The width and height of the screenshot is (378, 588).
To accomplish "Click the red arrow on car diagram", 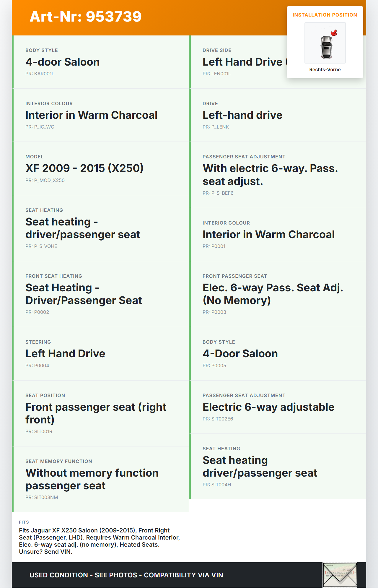I will [x=334, y=33].
